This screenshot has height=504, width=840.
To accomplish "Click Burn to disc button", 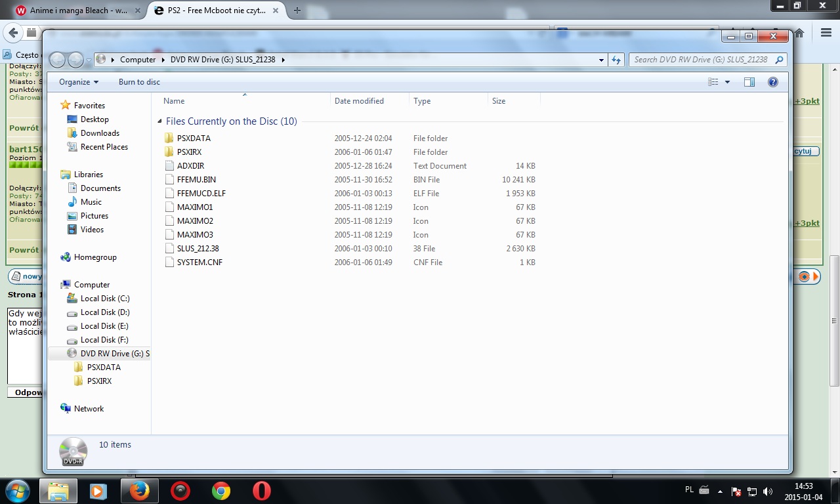I will pyautogui.click(x=139, y=82).
